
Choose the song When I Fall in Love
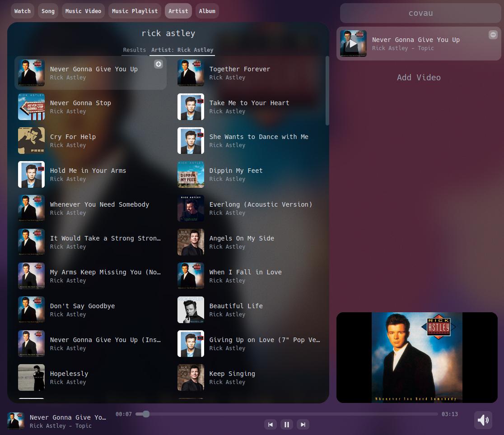point(250,276)
